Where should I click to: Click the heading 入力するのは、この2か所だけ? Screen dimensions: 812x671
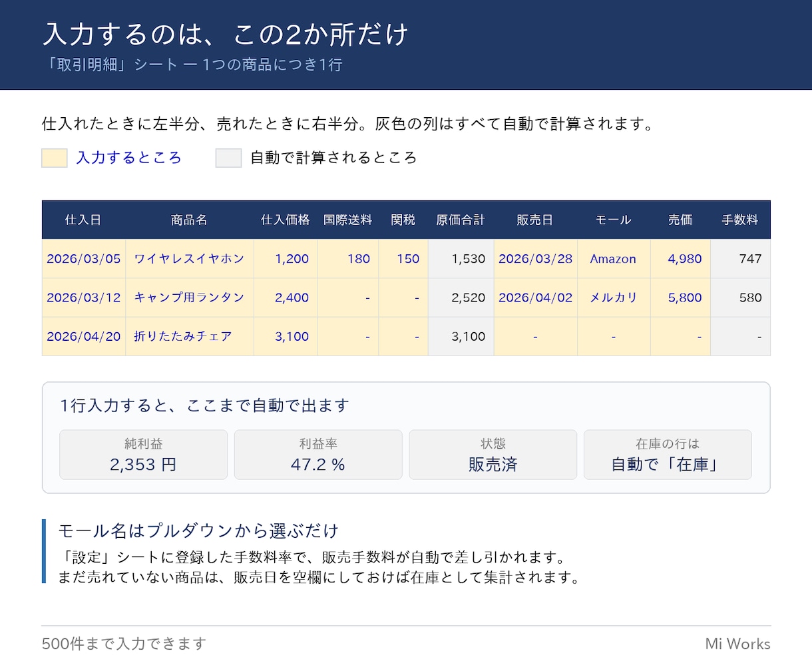pyautogui.click(x=226, y=35)
